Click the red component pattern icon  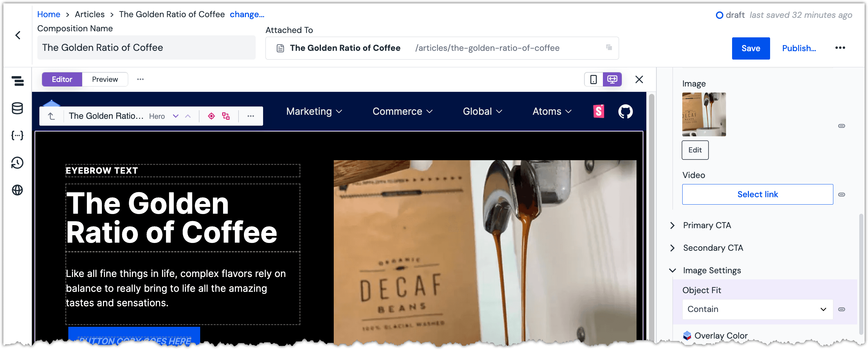point(226,116)
